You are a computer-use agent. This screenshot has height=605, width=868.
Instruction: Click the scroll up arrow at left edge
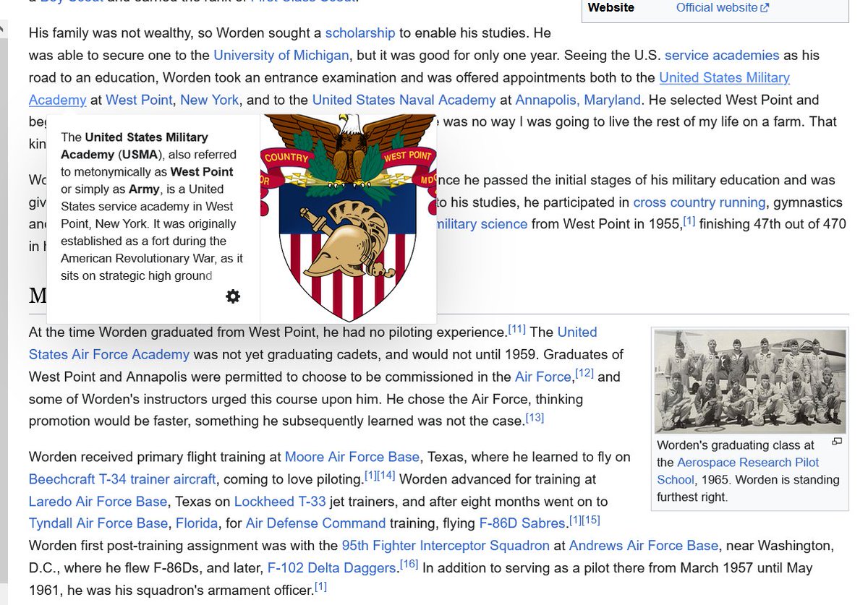click(x=3, y=31)
